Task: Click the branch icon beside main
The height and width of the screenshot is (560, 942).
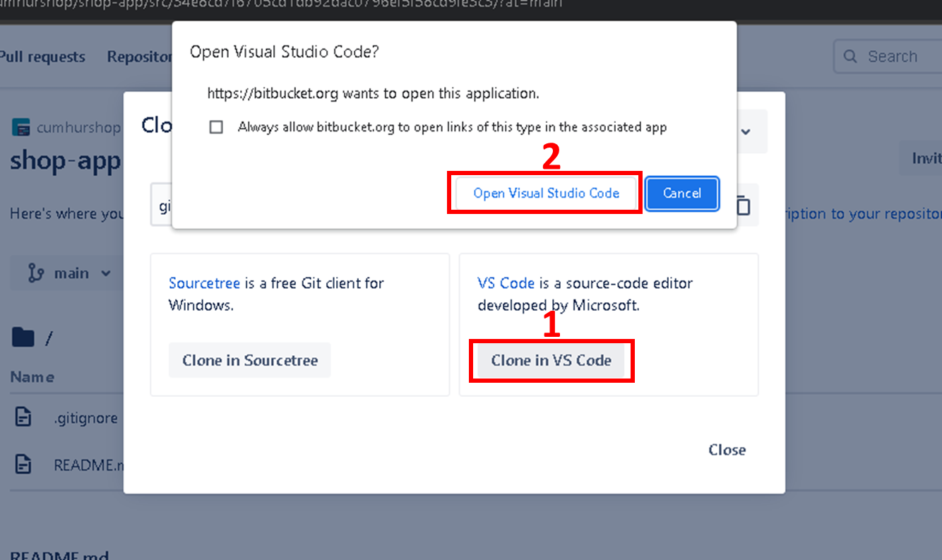Action: coord(35,273)
